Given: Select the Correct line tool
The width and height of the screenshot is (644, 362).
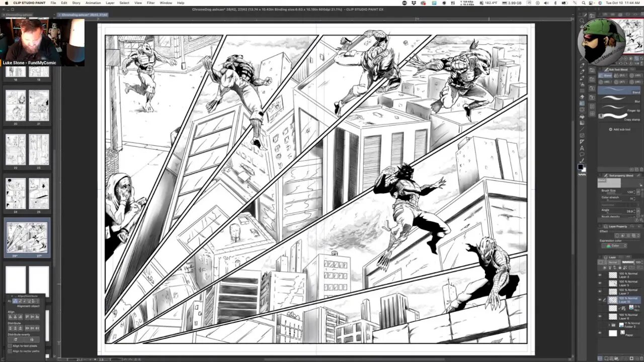Looking at the screenshot, I should (x=582, y=160).
